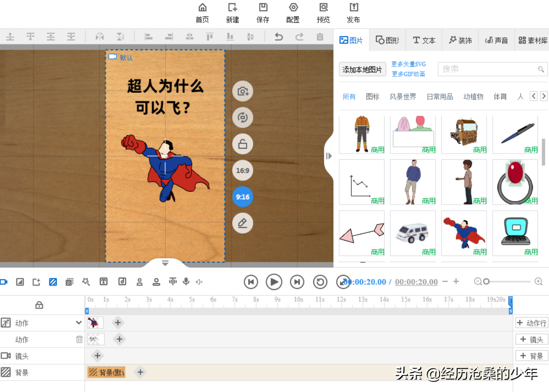The width and height of the screenshot is (549, 392).
Task: Click the 添加本地图片 button
Action: tap(362, 69)
